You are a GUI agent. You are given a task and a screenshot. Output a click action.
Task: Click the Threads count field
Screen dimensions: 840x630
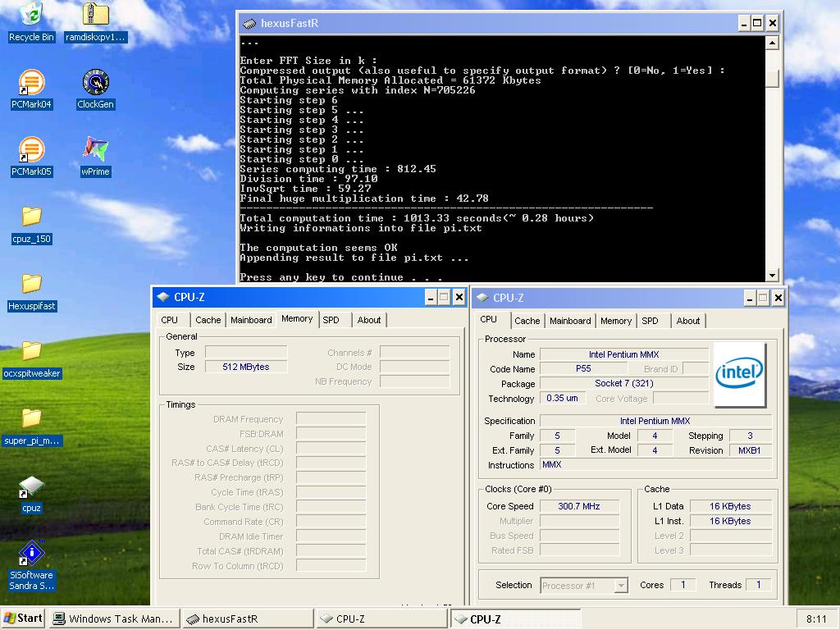(759, 585)
